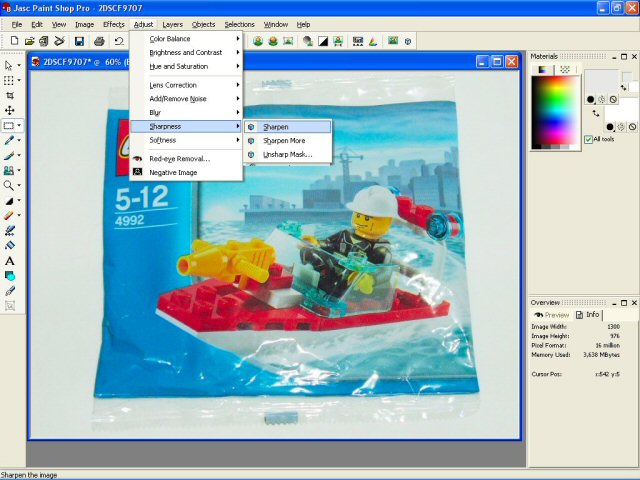Select the Flood Fill bucket tool
Screen dimensions: 640x480
[10, 245]
